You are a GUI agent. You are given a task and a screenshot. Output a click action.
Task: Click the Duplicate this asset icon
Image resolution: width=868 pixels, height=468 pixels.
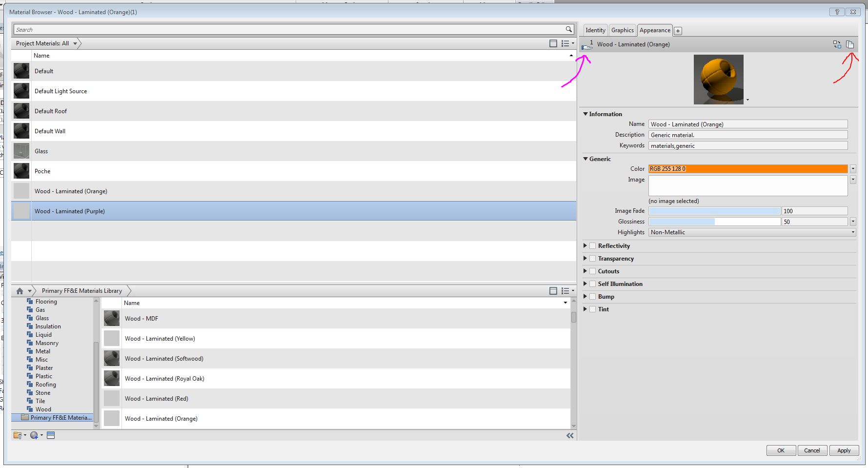(x=850, y=44)
